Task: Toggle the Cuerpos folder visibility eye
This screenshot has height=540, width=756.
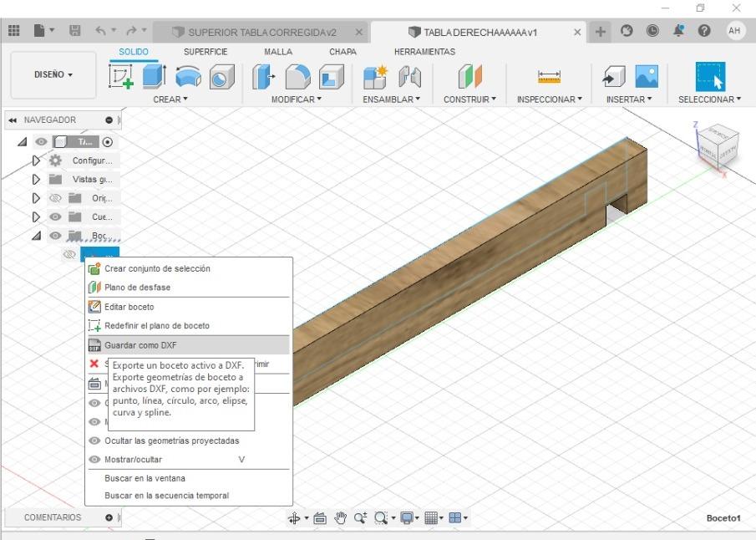Action: pyautogui.click(x=55, y=217)
